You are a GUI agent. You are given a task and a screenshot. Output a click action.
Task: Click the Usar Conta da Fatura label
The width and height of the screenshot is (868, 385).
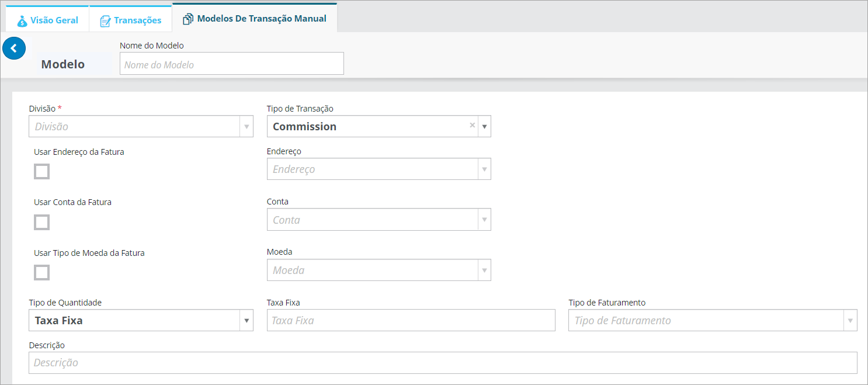coord(72,202)
